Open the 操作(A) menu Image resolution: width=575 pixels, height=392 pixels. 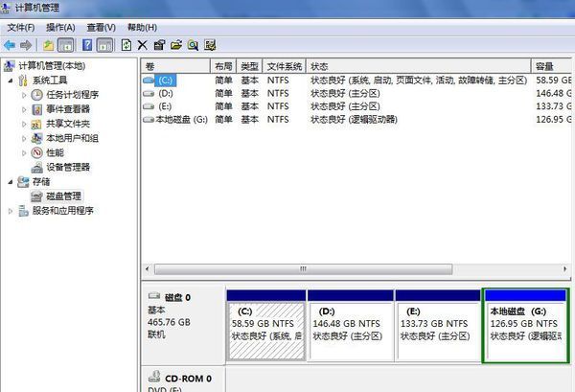[60, 28]
